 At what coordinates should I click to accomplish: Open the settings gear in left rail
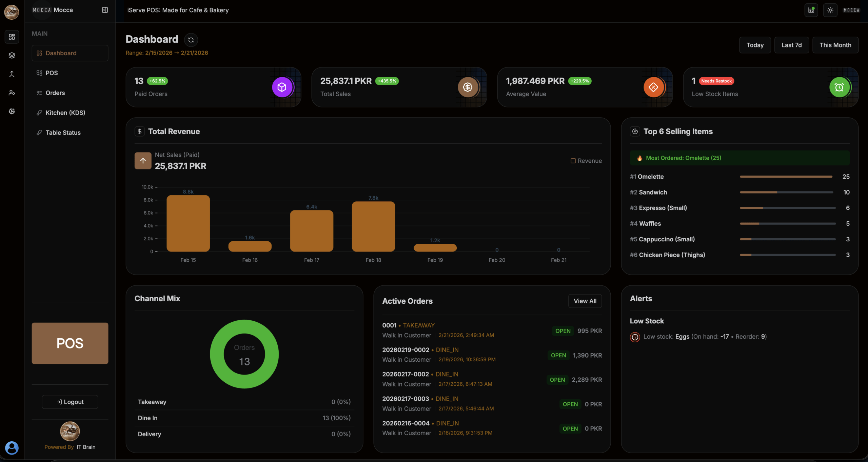(12, 111)
